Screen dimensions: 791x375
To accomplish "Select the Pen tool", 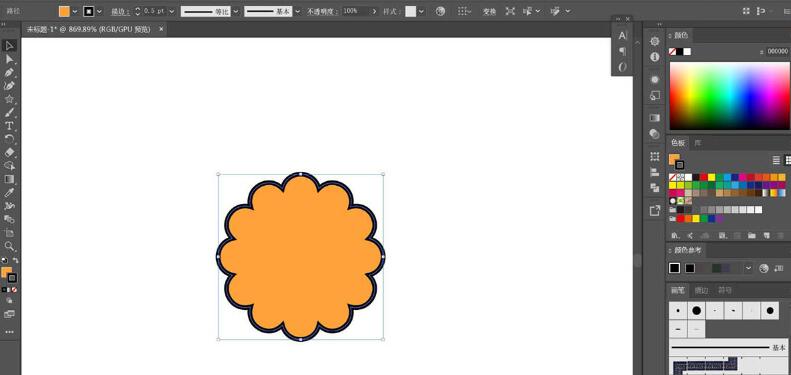I will point(9,72).
